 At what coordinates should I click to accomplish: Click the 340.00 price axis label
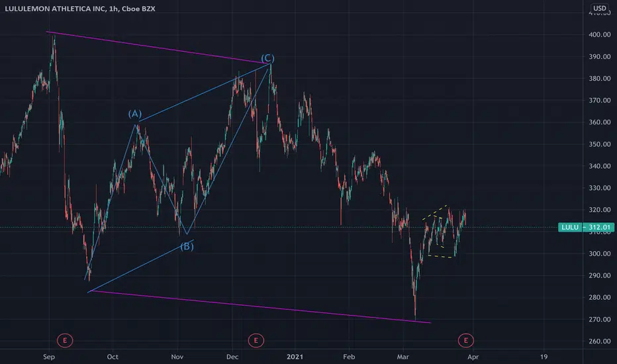(600, 166)
